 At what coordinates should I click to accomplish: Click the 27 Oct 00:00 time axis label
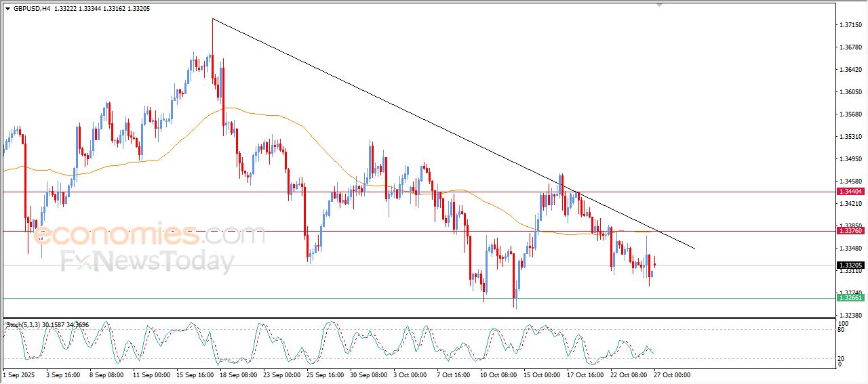(671, 375)
